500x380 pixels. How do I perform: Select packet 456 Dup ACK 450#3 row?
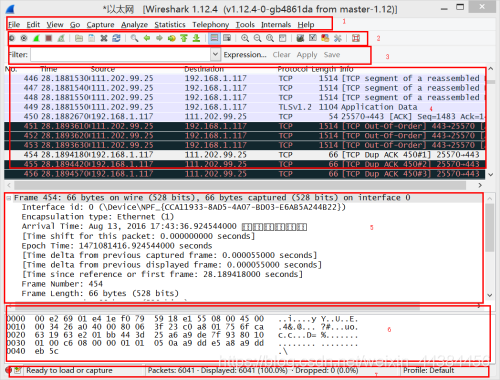245,174
